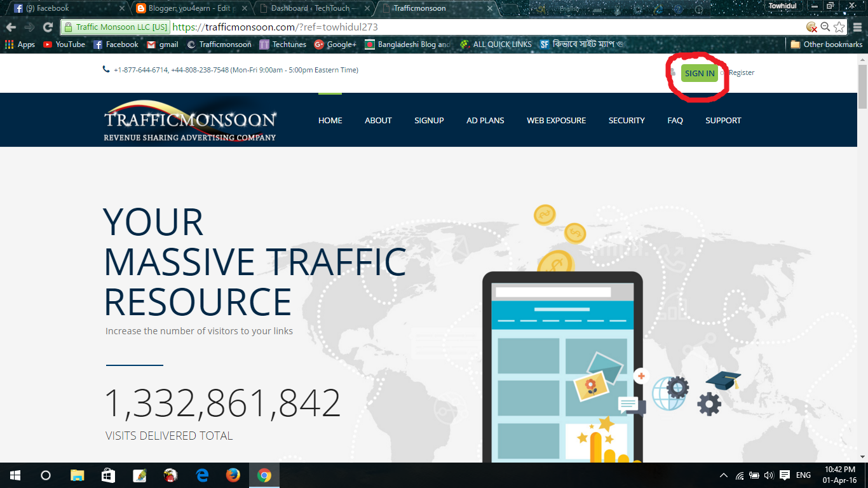Click the blocked cookies icon in address bar
Viewport: 868px width, 488px height.
(811, 27)
